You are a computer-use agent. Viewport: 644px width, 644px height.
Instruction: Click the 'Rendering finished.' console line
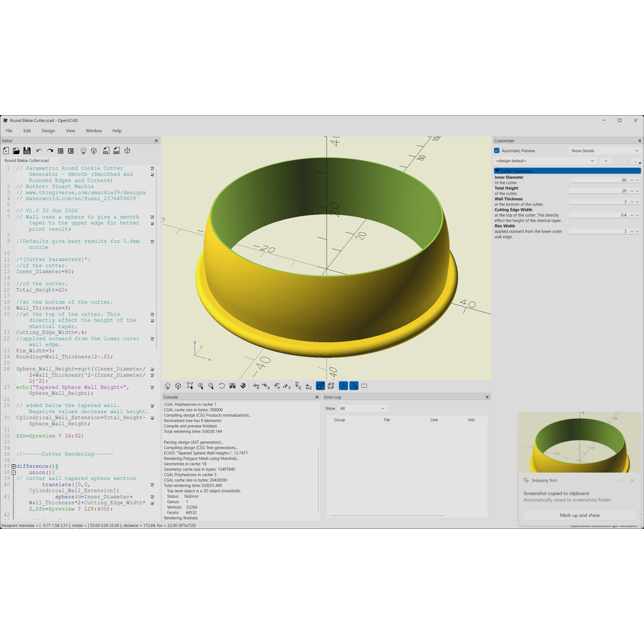(x=180, y=518)
